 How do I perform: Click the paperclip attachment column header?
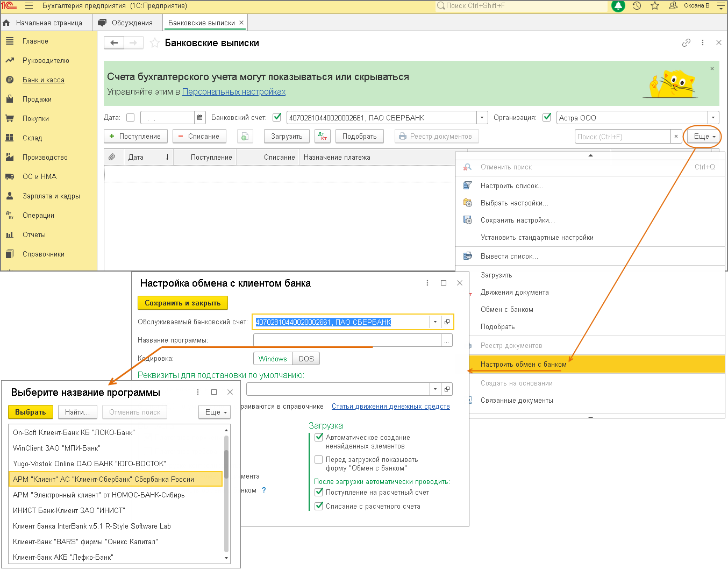pos(112,157)
